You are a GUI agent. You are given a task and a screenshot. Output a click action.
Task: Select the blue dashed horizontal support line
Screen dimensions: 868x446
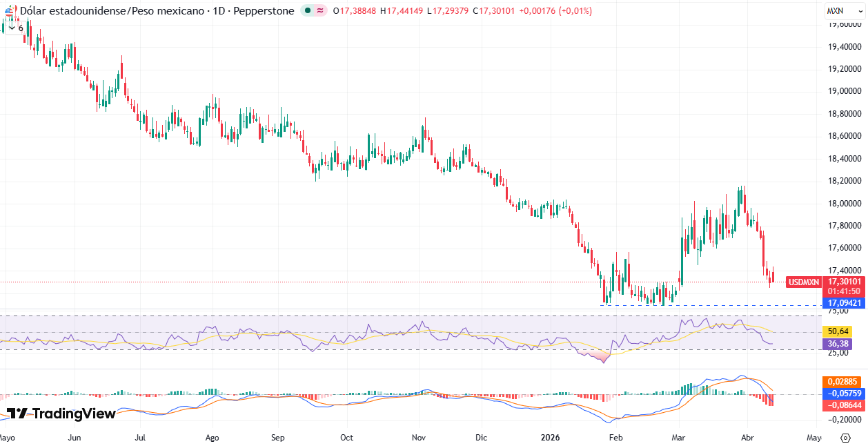coord(690,305)
